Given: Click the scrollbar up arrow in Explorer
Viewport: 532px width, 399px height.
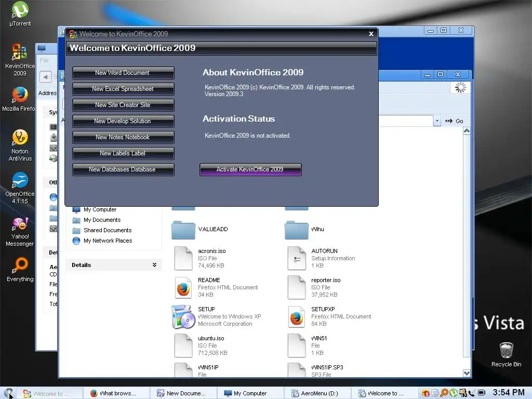Looking at the screenshot, I should [467, 131].
